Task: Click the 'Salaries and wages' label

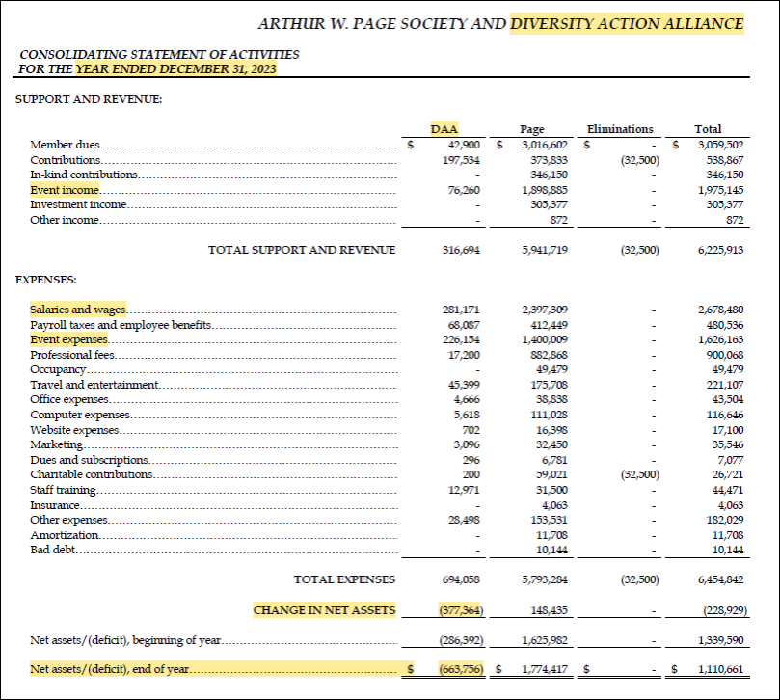Action: (x=77, y=310)
